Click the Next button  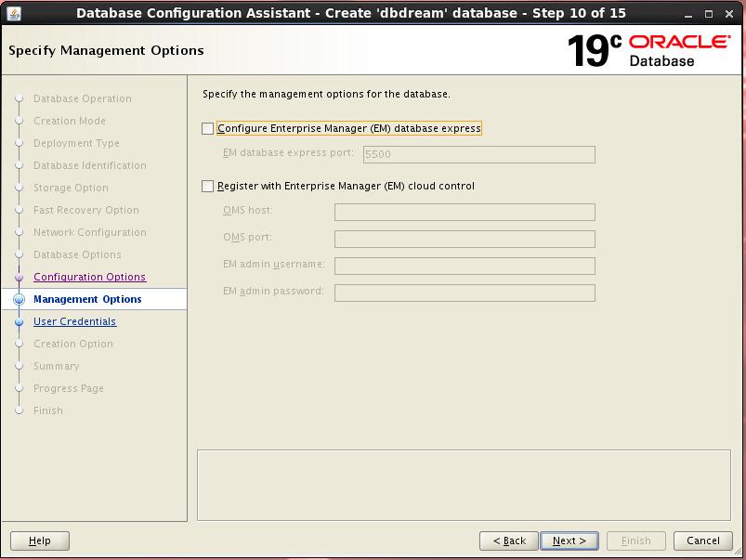pos(569,540)
